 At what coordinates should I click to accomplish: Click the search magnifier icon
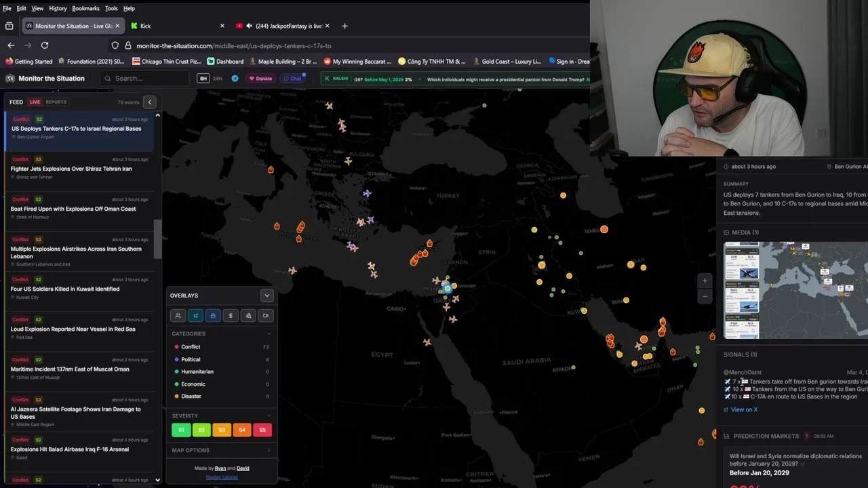pos(107,79)
